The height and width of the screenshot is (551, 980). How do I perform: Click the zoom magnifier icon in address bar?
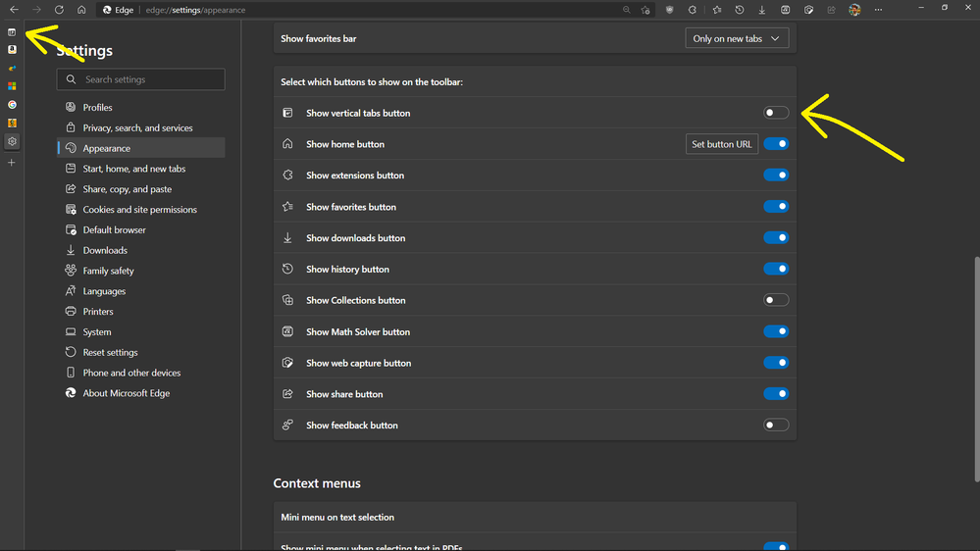[626, 10]
